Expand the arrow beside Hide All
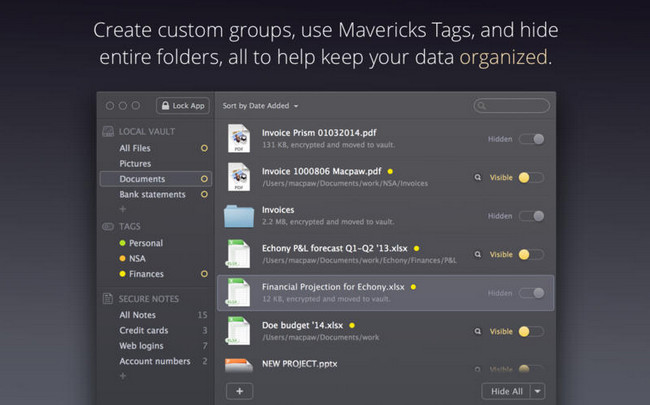The image size is (650, 405). [x=538, y=391]
